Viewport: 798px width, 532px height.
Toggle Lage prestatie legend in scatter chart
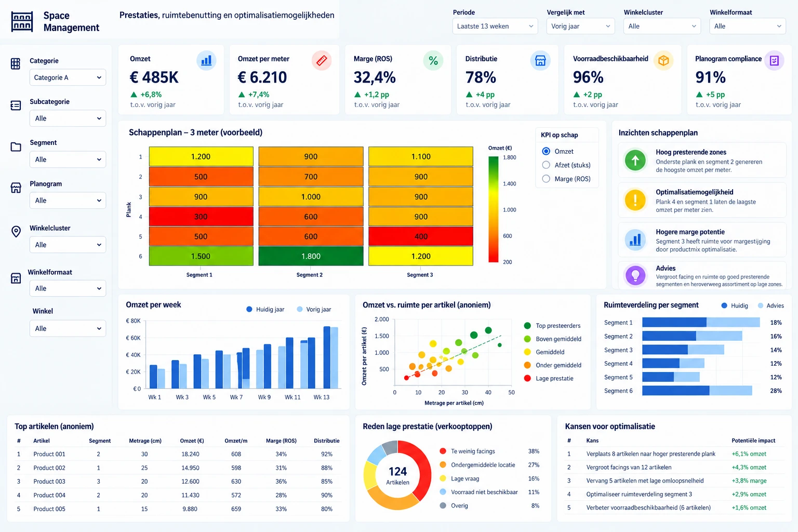tap(549, 378)
